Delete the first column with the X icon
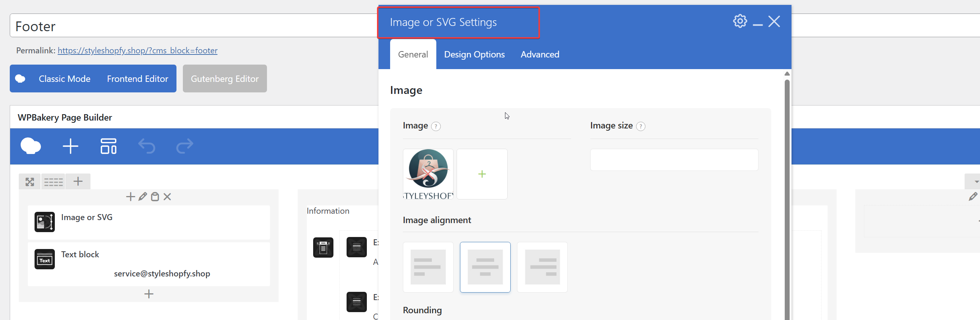Image resolution: width=980 pixels, height=320 pixels. (x=167, y=197)
